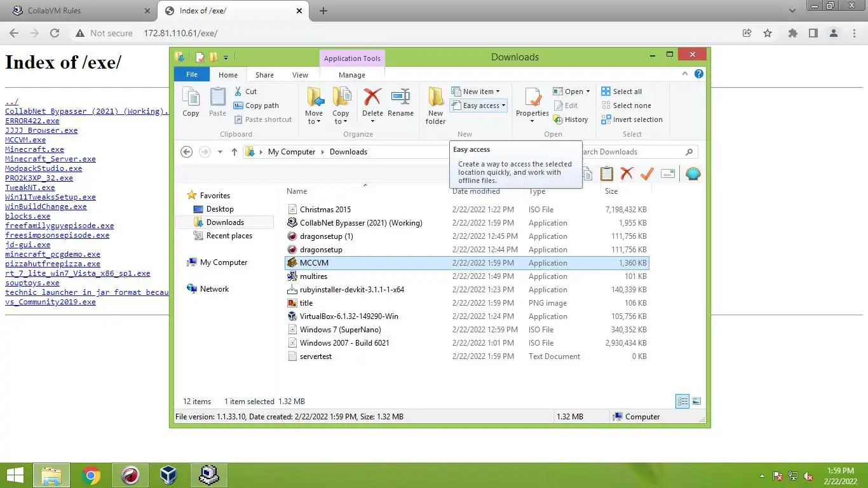Show hidden tray icons arrow
Viewport: 868px width, 488px height.
(763, 476)
